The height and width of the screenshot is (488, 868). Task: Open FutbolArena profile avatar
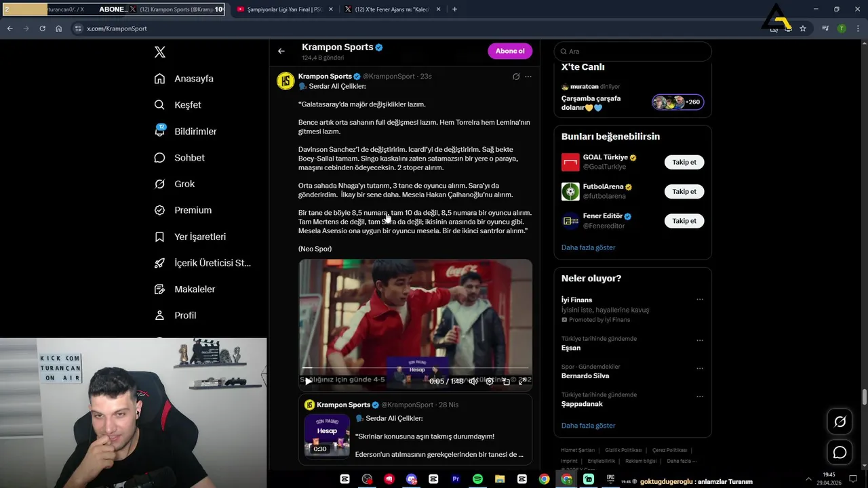[x=570, y=191]
